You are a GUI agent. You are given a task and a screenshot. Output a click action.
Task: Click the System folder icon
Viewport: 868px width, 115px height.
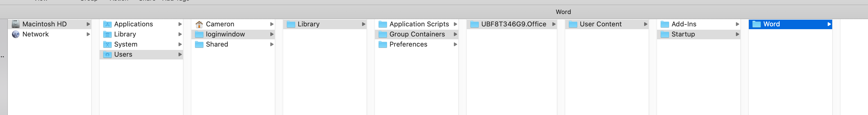107,44
